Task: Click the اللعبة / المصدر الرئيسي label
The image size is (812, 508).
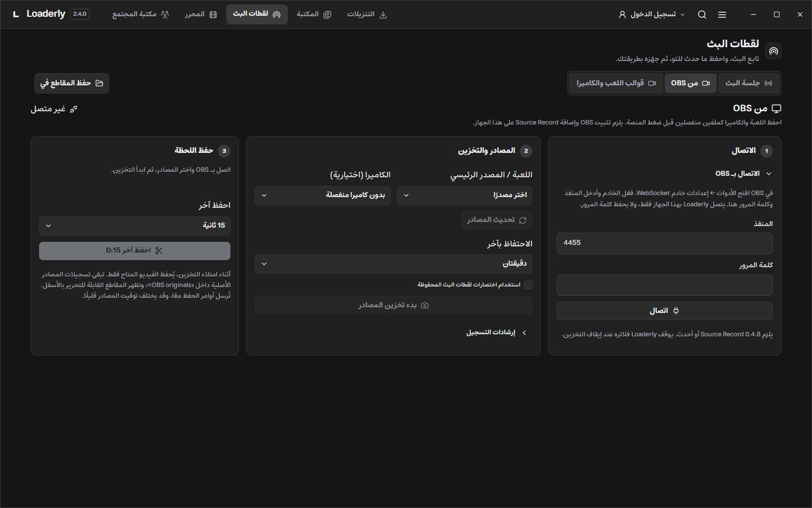Action: coord(491,175)
